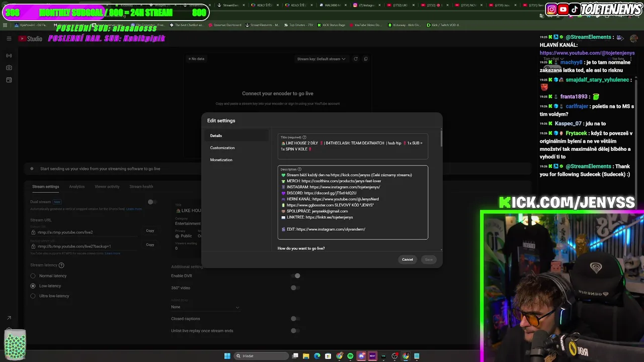
Task: Open the Notepad icon on the taskbar
Action: [x=417, y=356]
